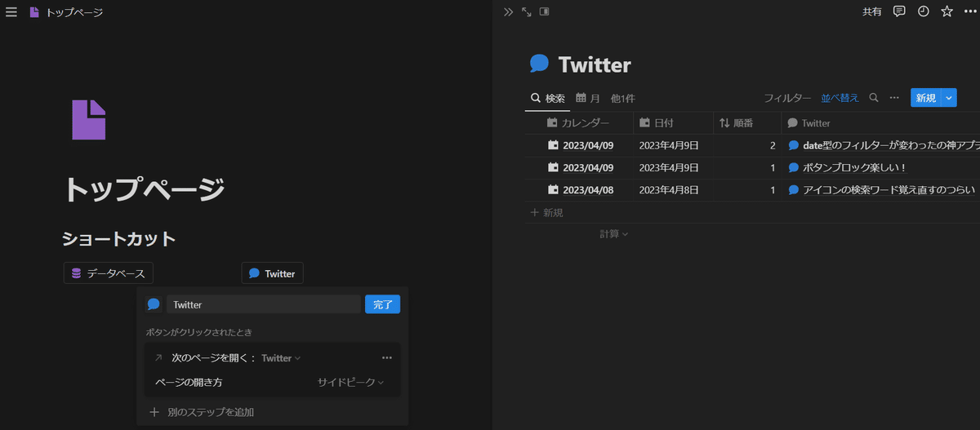Close side peek with double-chevron icon
980x430 pixels.
point(508,11)
